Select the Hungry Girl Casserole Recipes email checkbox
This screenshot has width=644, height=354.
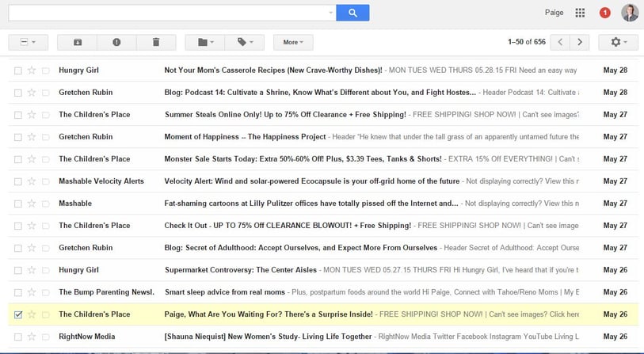tap(18, 70)
